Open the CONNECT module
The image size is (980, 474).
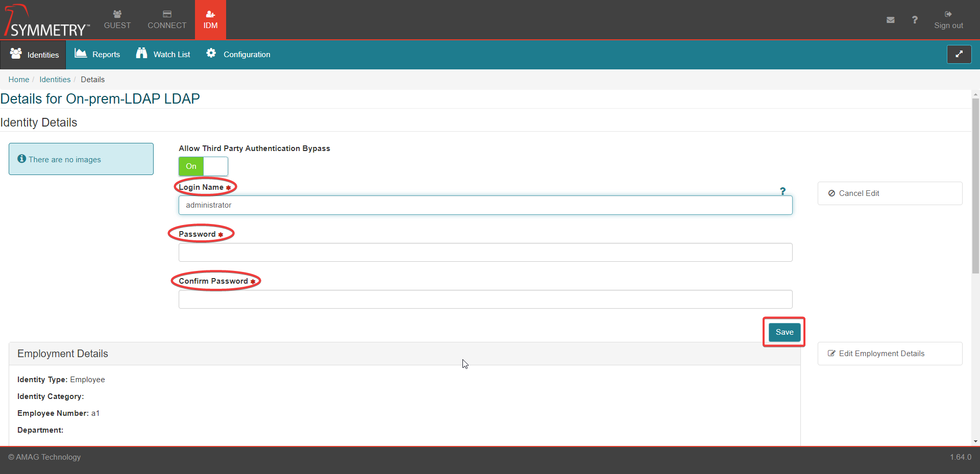coord(167,20)
